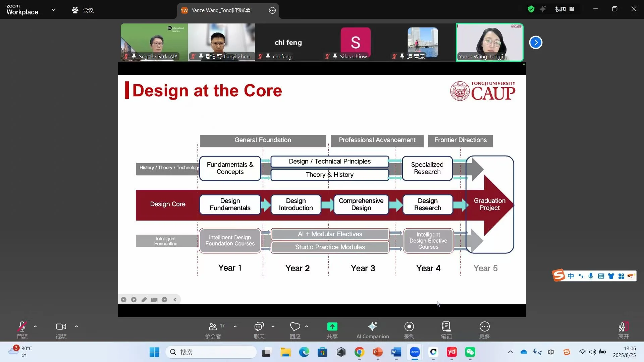This screenshot has height=362, width=644.
Task: Open the Chat bubble icon
Action: [259, 327]
